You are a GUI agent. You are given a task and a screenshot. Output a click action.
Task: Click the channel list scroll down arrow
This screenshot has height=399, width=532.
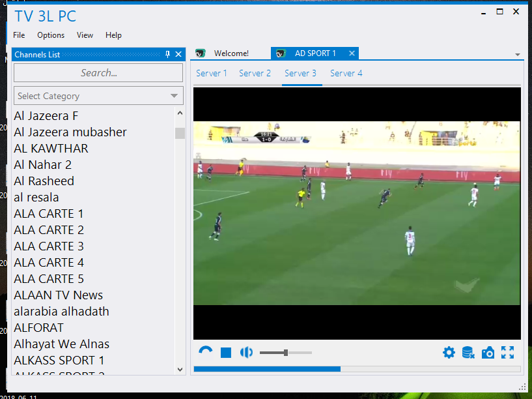tap(180, 370)
